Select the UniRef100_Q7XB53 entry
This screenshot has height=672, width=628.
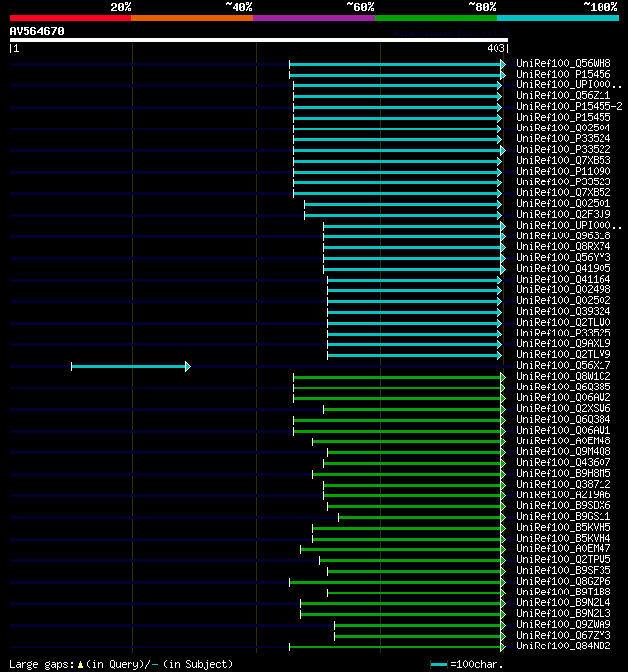point(563,160)
